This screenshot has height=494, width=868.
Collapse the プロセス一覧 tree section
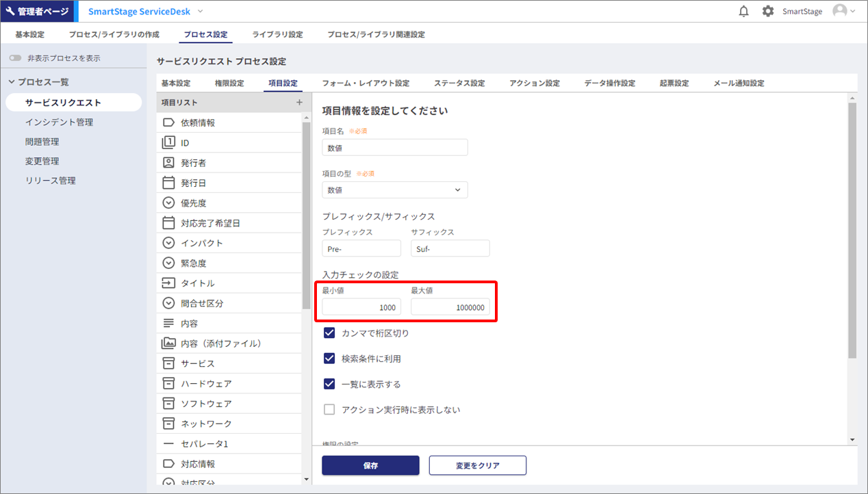tap(12, 82)
